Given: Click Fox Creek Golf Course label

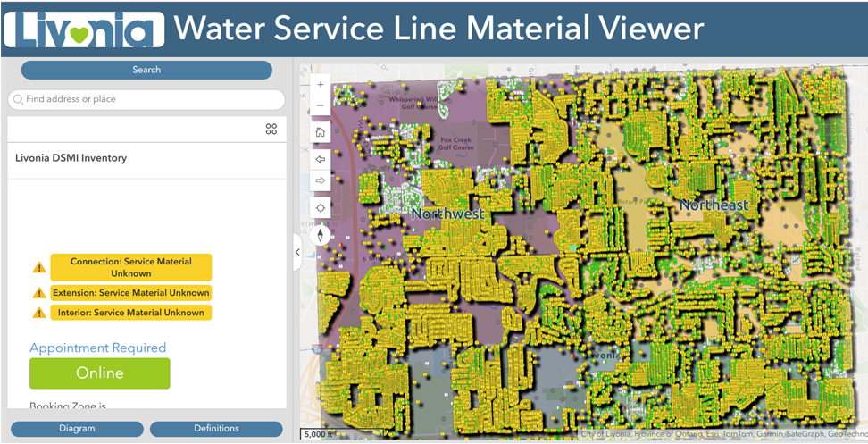Looking at the screenshot, I should click(455, 144).
